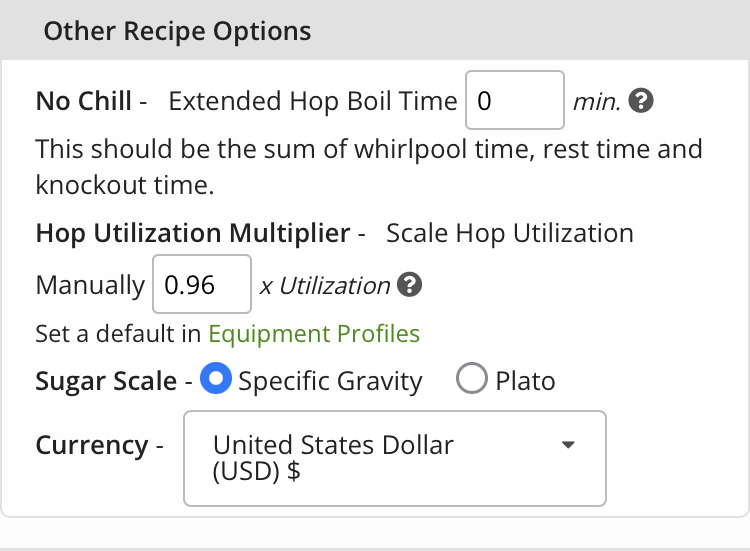The width and height of the screenshot is (750, 551).
Task: Click the Hop Utilization Multiplier bold label
Action: [193, 234]
